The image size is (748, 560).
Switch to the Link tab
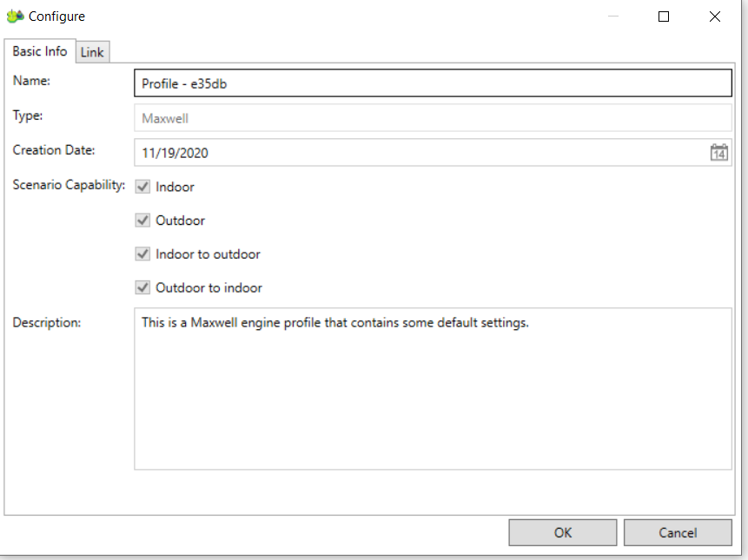(92, 52)
